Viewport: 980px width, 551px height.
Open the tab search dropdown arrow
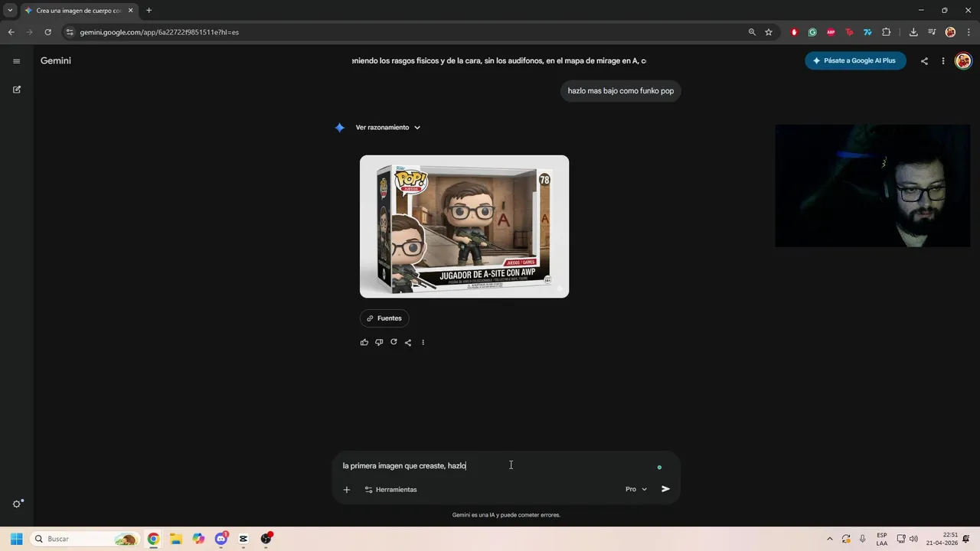point(10,11)
